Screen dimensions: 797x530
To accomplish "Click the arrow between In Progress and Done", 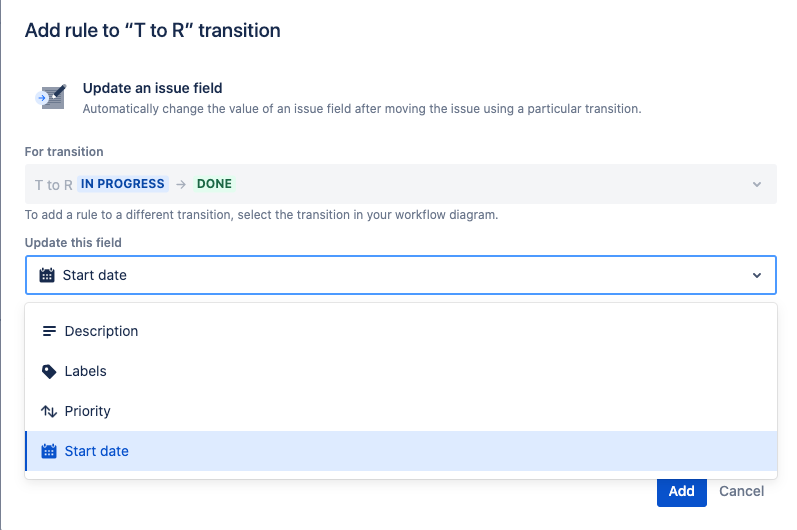I will (x=181, y=184).
